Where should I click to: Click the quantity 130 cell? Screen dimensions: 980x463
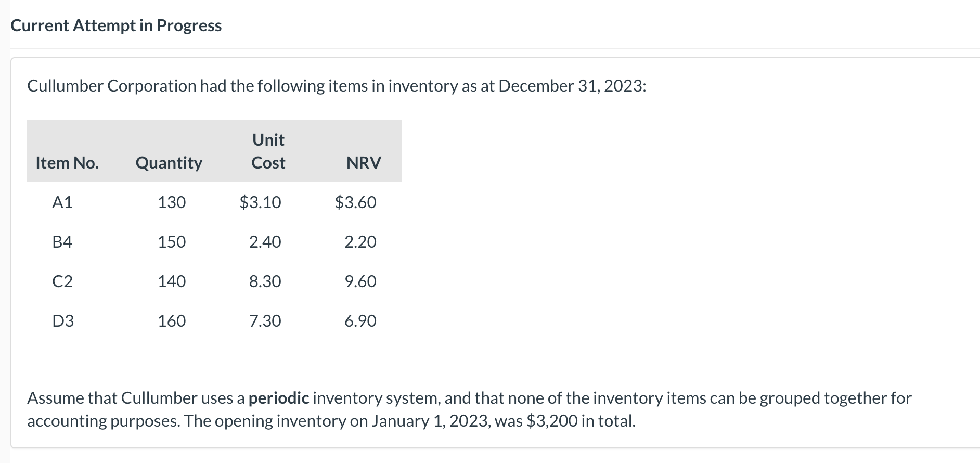pos(172,202)
